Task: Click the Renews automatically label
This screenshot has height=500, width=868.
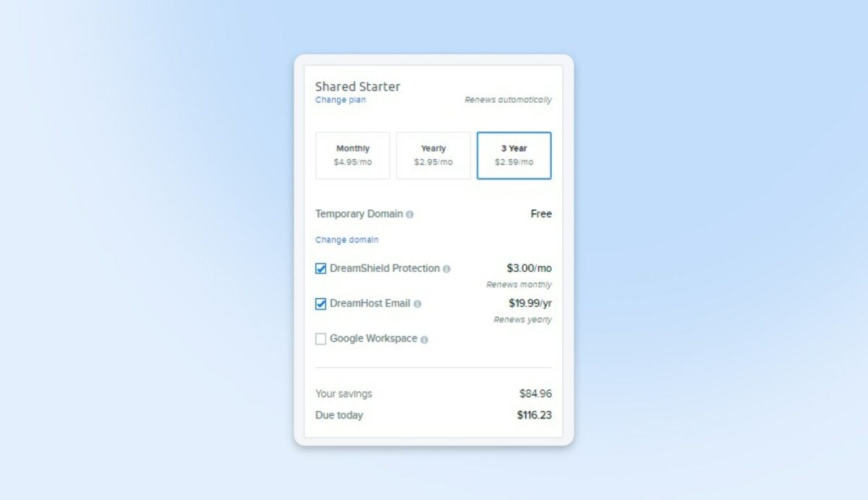Action: (509, 100)
